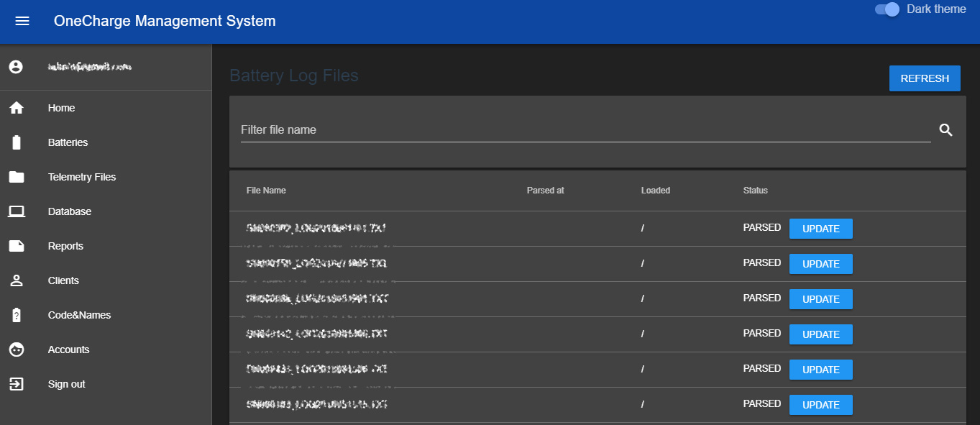This screenshot has height=425, width=980.
Task: Click the Sign out exit icon
Action: coord(17,384)
